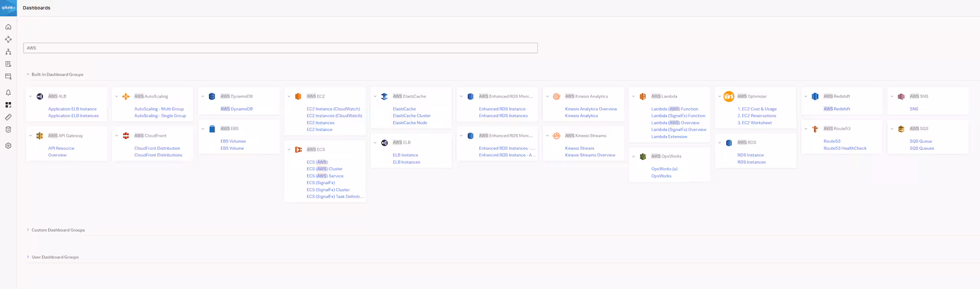Click the Dashboards grid icon in sidebar
Screen dimensions: 980x289
click(8, 105)
